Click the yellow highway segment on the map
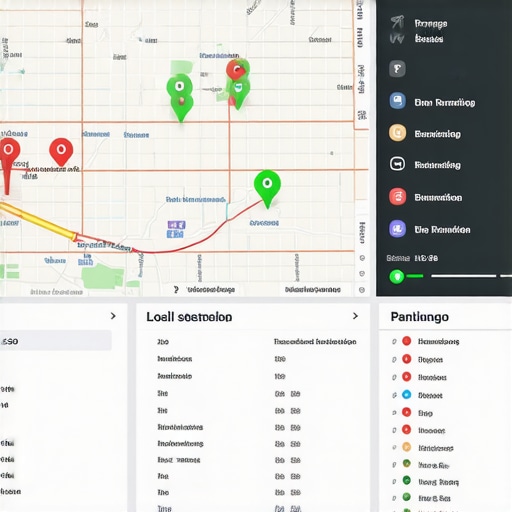The image size is (512, 512). click(38, 221)
